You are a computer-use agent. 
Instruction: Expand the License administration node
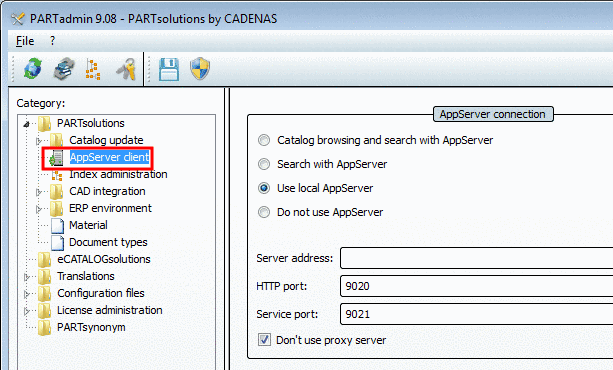coord(26,311)
